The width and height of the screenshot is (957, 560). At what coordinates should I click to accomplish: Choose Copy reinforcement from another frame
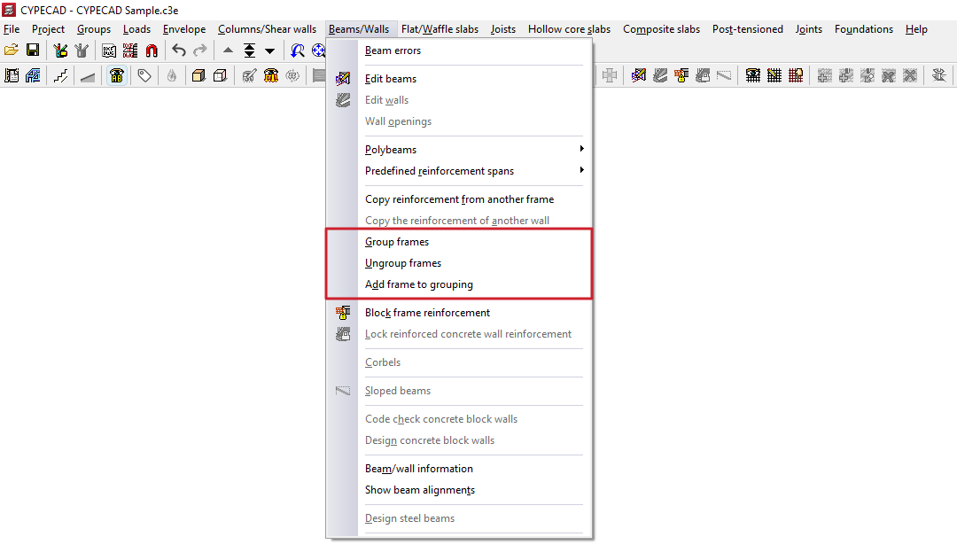(459, 198)
